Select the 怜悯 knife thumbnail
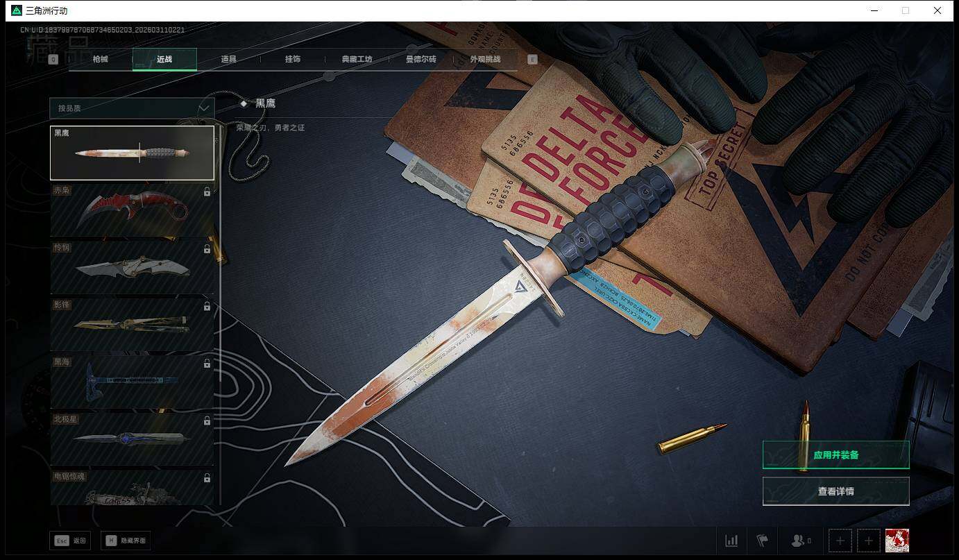 (132, 267)
